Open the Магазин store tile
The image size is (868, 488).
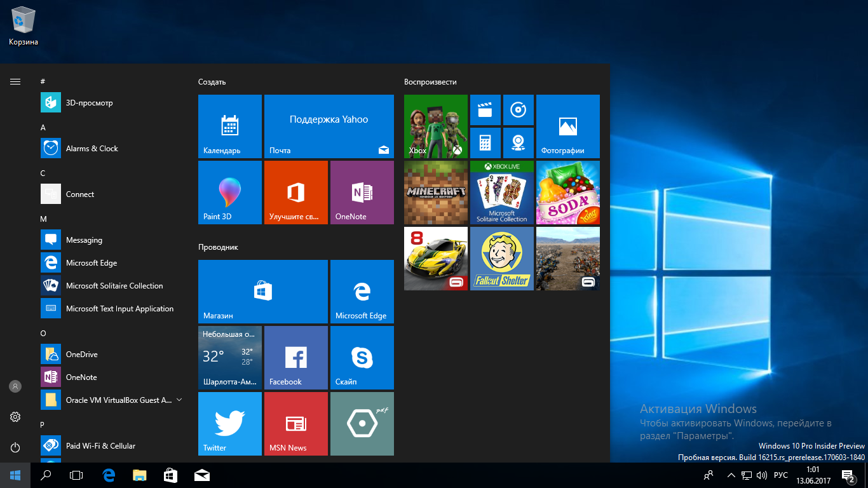coord(263,292)
